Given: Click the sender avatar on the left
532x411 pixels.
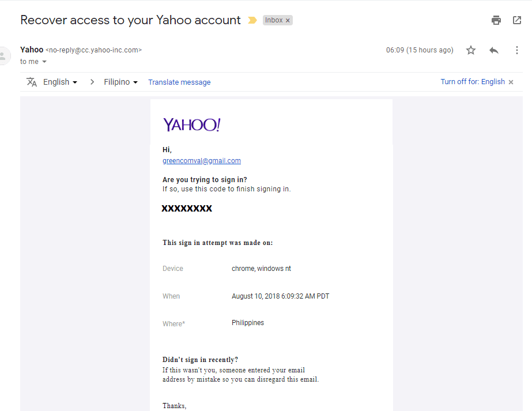Looking at the screenshot, I should click(x=5, y=55).
